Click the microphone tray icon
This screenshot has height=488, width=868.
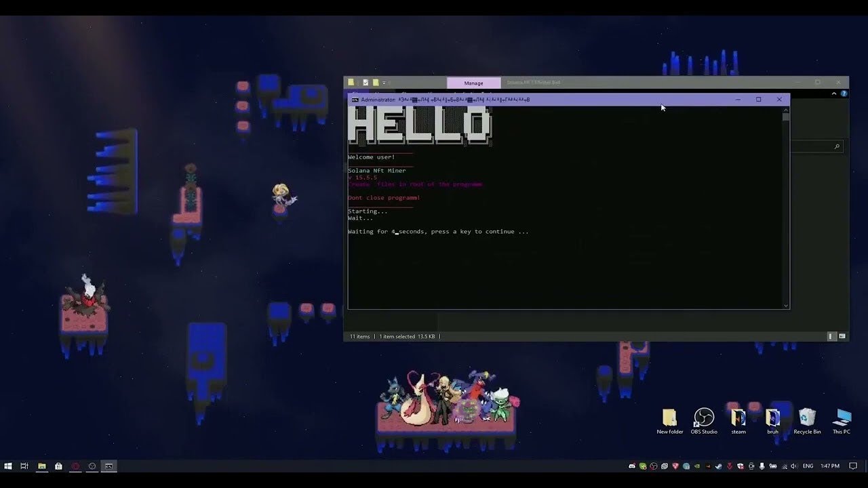[x=762, y=466]
